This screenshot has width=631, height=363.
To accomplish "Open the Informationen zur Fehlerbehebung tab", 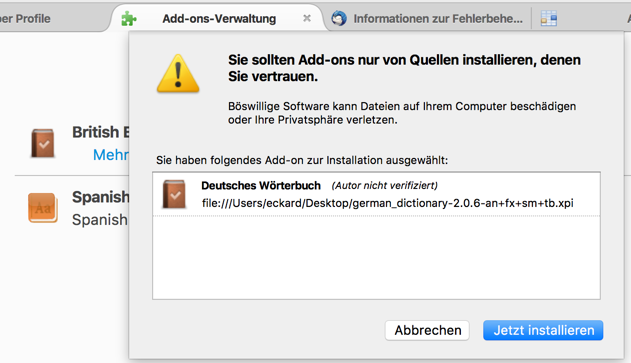I will [438, 19].
